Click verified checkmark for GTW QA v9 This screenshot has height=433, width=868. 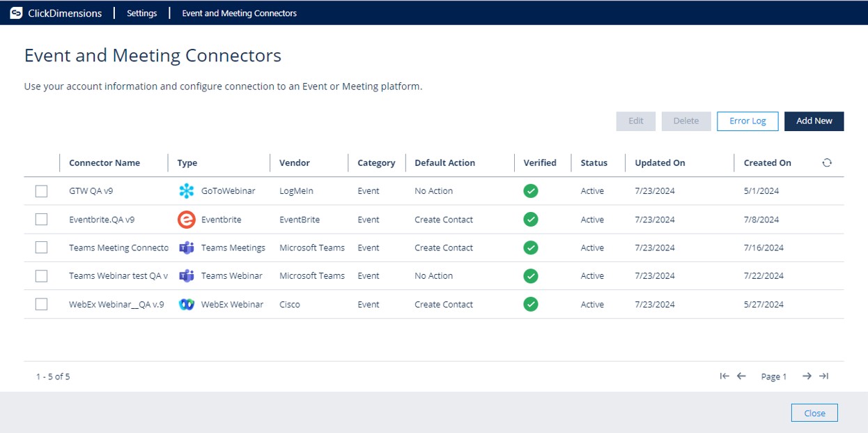(x=531, y=191)
